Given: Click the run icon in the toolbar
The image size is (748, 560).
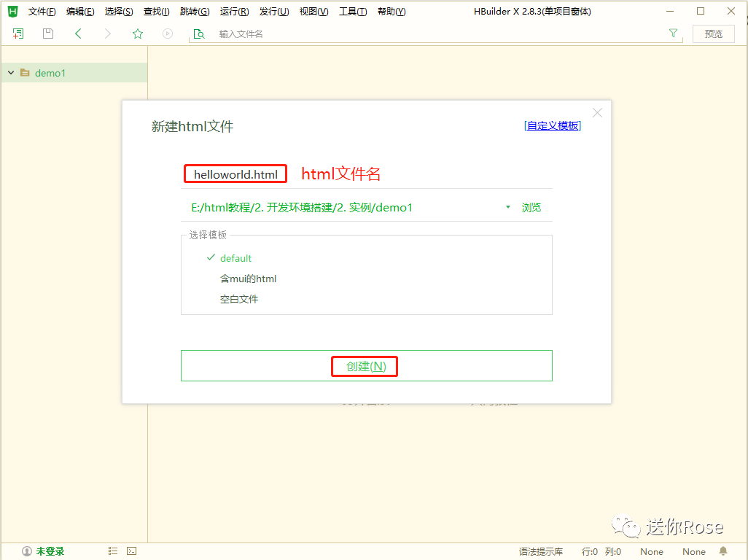Looking at the screenshot, I should 167,34.
